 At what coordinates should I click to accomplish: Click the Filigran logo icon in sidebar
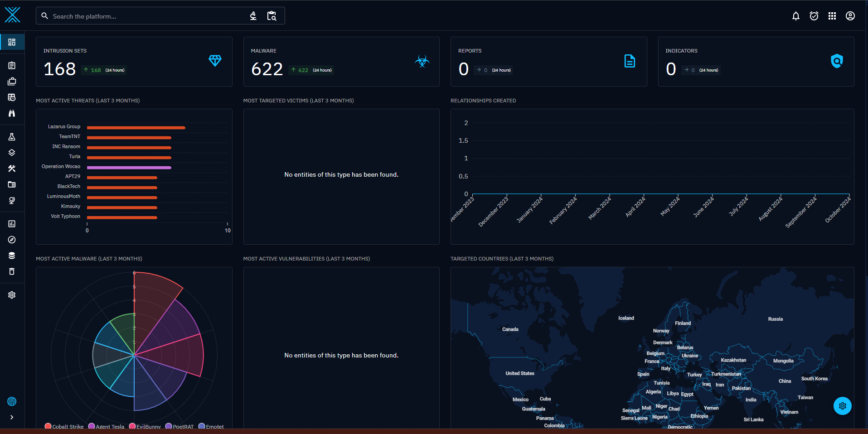[x=12, y=401]
